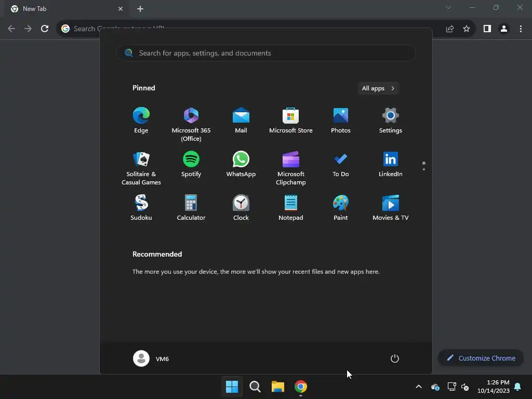
Task: Open Microsoft Clipchamp
Action: coord(291,168)
